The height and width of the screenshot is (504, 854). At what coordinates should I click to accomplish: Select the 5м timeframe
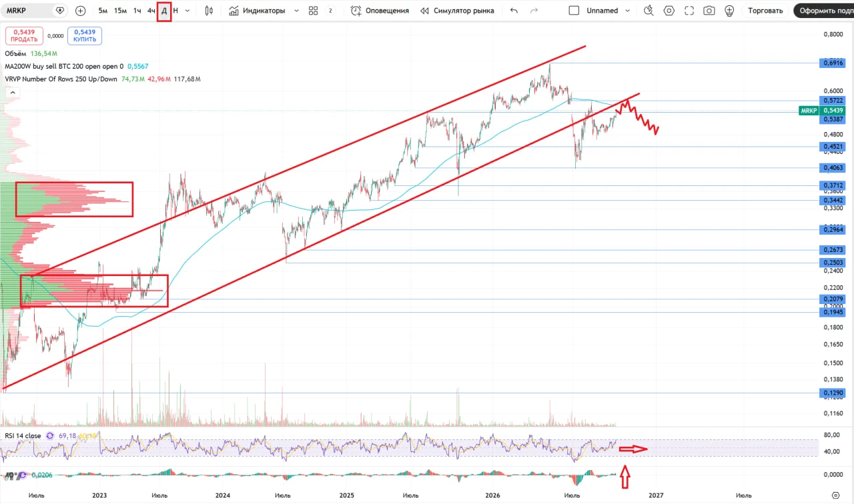[103, 11]
